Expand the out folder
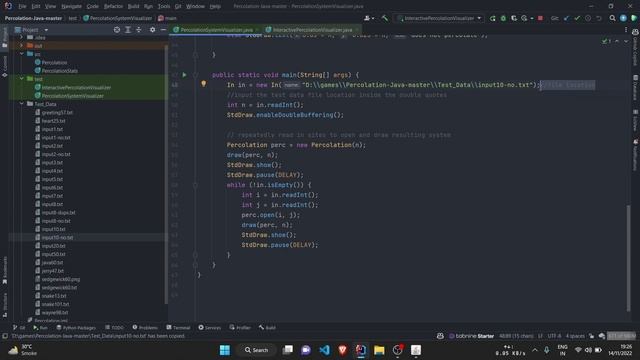Screen dimensions: 640x360 tap(22, 45)
